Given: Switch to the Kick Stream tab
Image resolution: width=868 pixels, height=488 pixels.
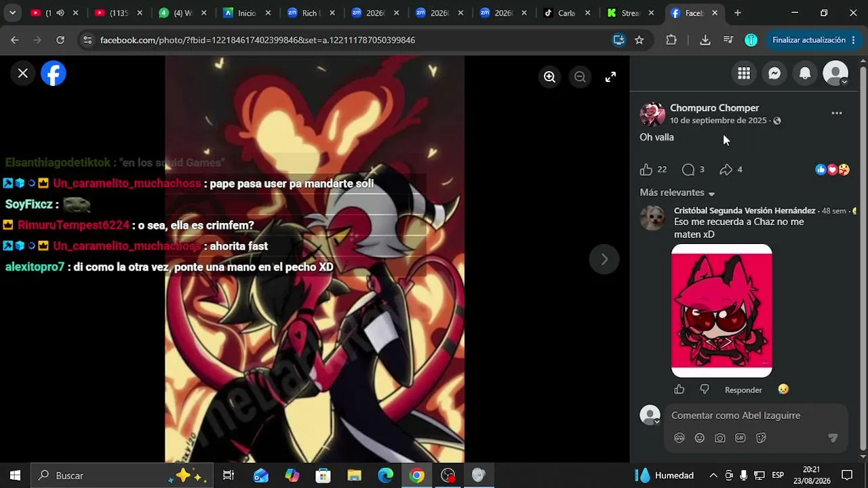Looking at the screenshot, I should [631, 13].
